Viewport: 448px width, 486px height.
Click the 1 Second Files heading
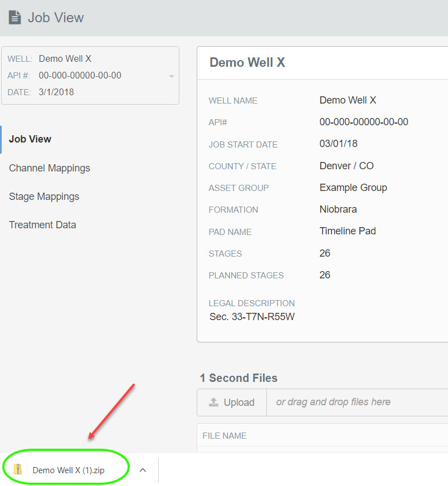pos(238,378)
